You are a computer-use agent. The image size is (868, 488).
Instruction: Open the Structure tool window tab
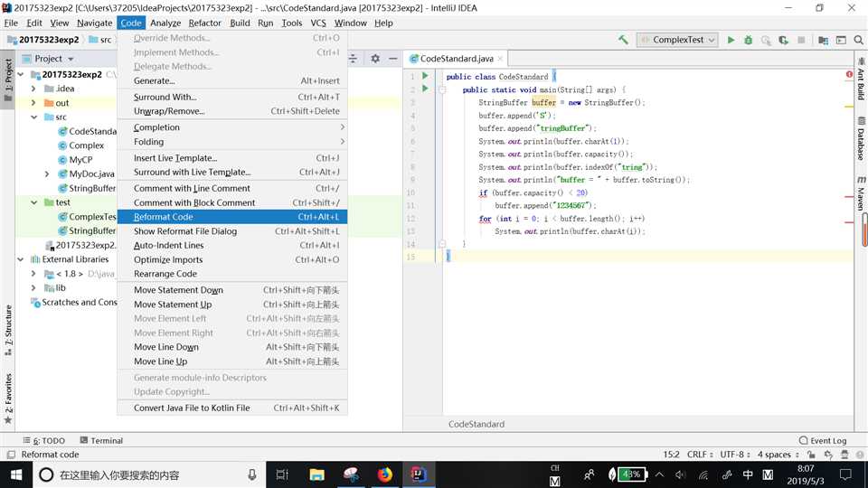pos(8,331)
